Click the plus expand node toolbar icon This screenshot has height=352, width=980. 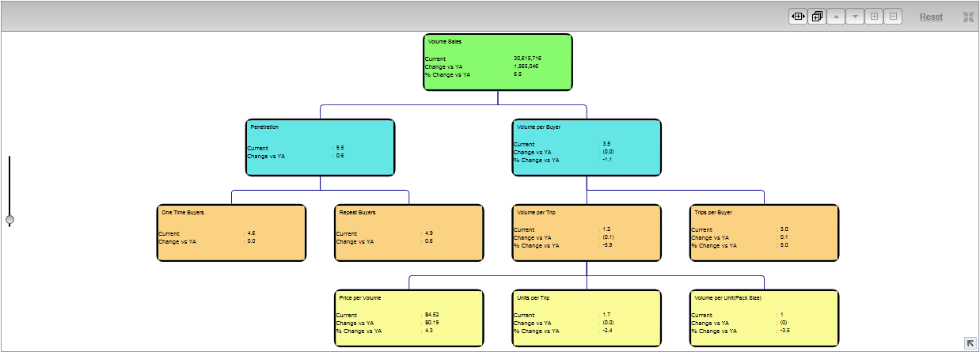pos(874,16)
